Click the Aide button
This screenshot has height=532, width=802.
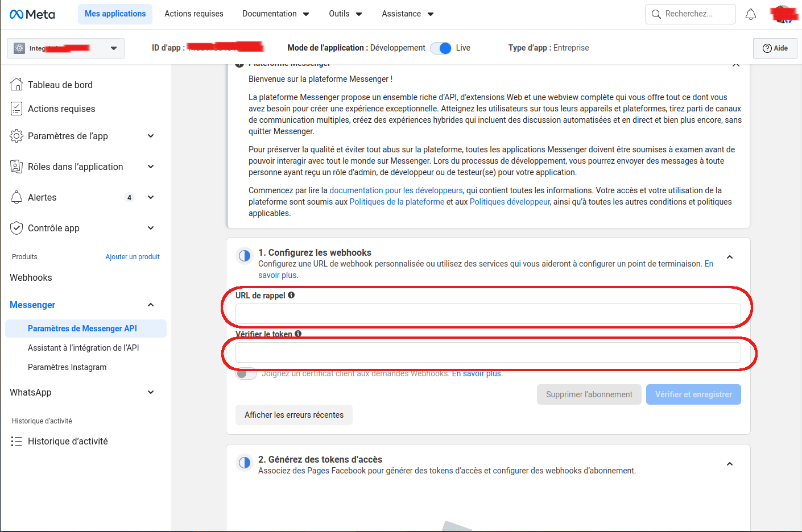(x=775, y=48)
